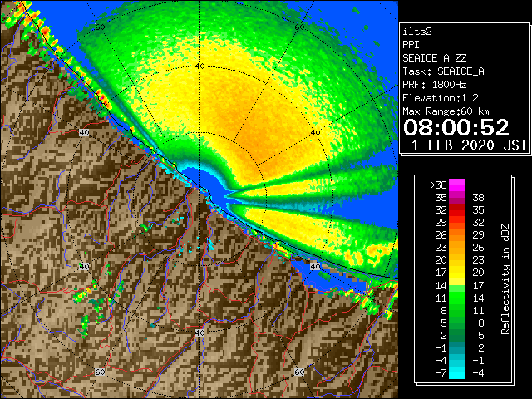This screenshot has width=532, height=399.
Task: Click the "1 FEB 2020 JST" date
Action: (469, 145)
